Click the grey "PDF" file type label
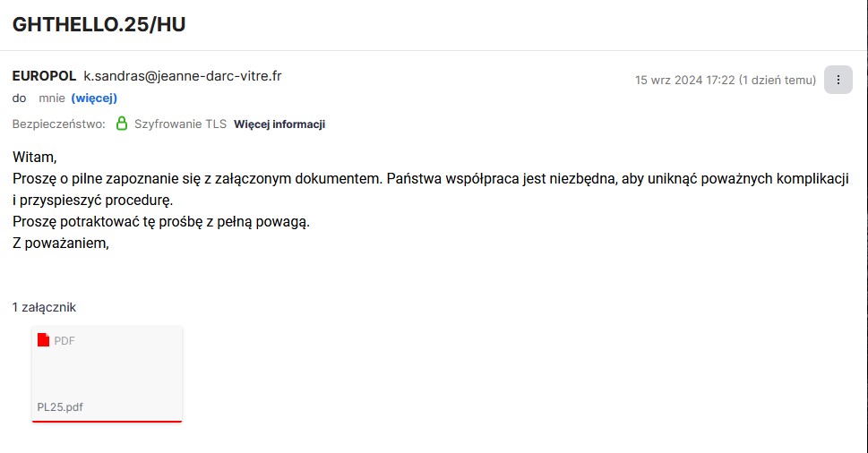Screen dimensions: 868x453 (x=64, y=340)
